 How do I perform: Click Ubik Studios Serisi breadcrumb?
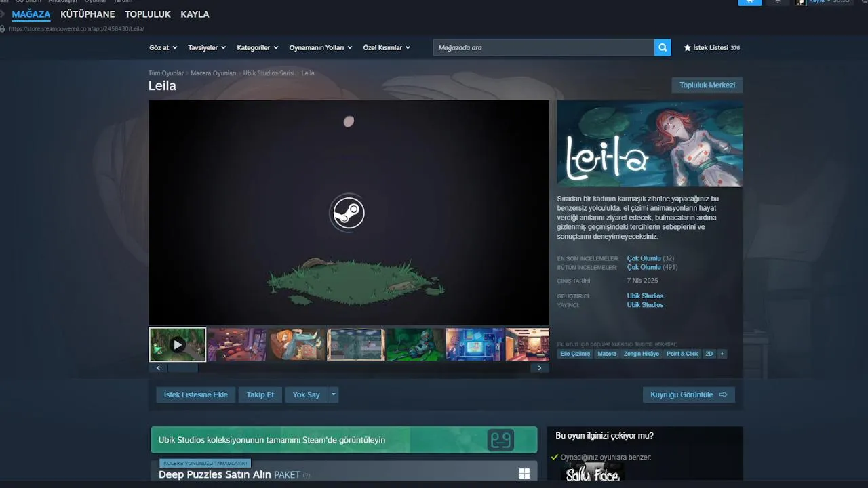(x=269, y=73)
